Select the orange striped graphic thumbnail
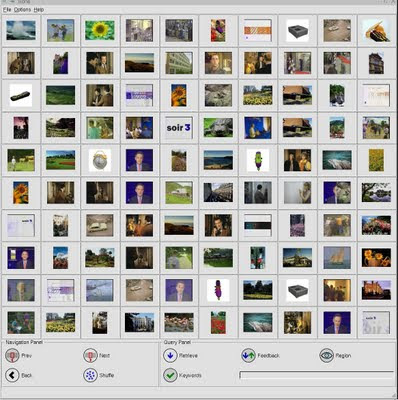Viewport: 398px width, 400px height. click(258, 30)
